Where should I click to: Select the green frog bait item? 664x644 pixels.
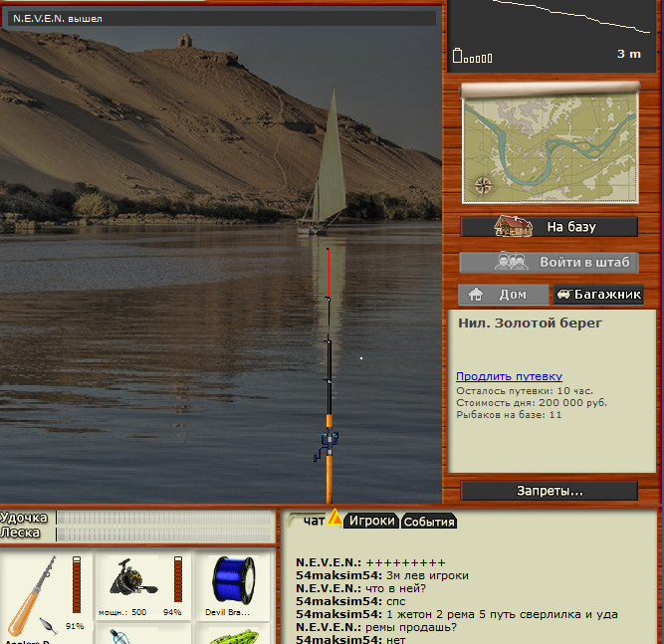tap(233, 636)
